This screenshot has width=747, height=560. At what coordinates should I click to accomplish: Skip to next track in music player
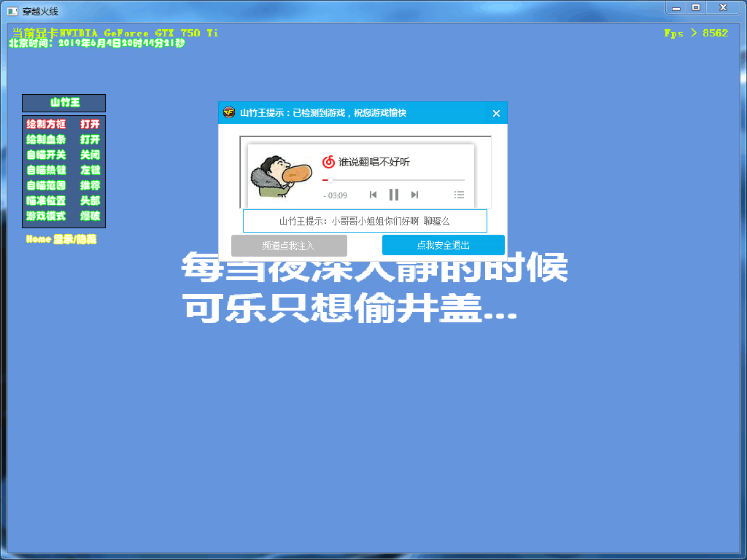[414, 194]
